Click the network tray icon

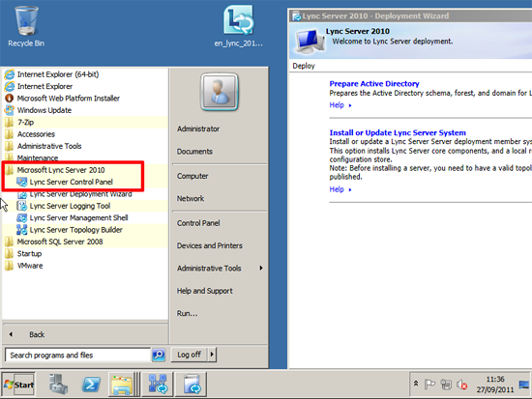[446, 385]
